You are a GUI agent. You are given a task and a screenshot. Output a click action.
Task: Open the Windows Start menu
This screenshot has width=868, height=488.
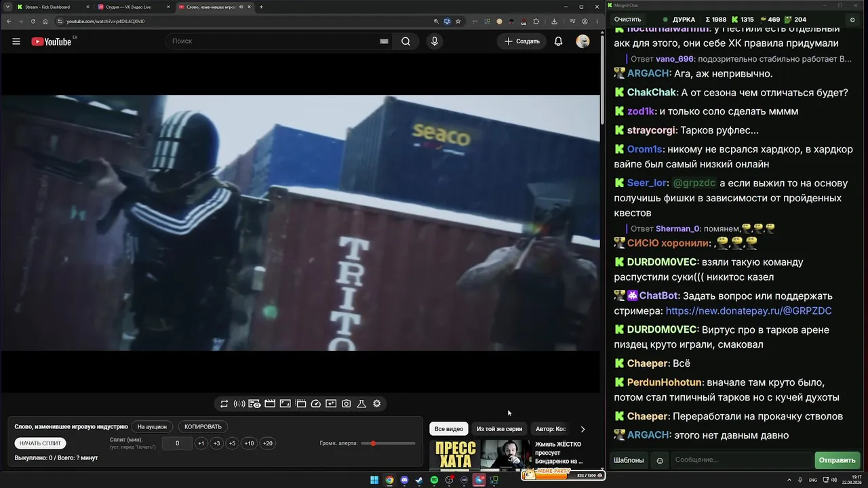[x=374, y=481]
